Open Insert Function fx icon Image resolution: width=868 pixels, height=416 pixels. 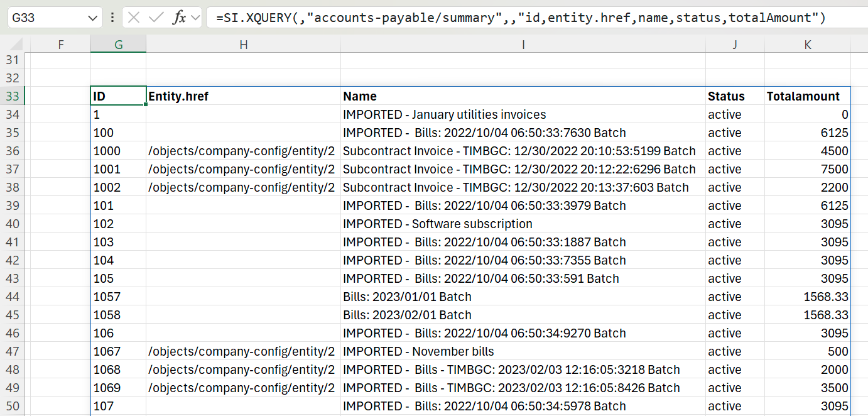(180, 18)
